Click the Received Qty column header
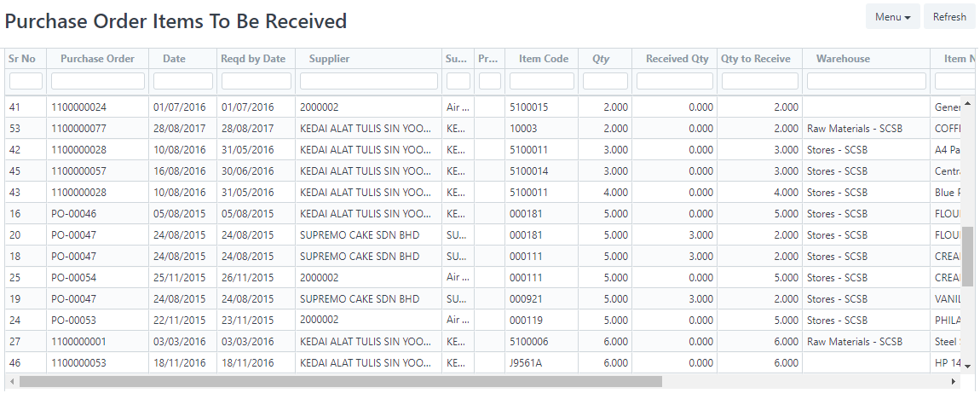The width and height of the screenshot is (980, 393). pyautogui.click(x=677, y=59)
